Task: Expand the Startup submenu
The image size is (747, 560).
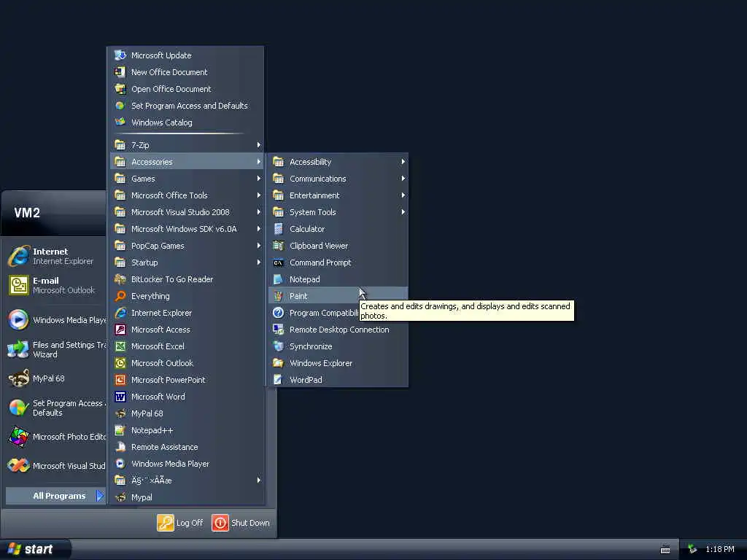Action: pyautogui.click(x=187, y=262)
